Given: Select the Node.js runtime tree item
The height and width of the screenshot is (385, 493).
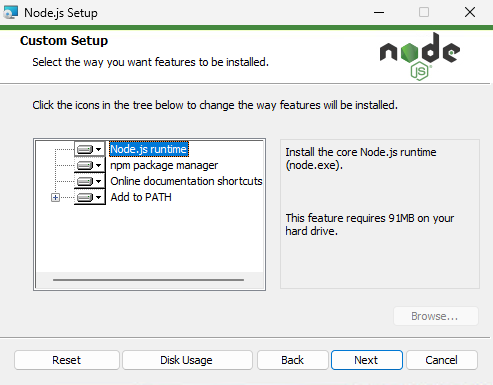Looking at the screenshot, I should [x=149, y=149].
